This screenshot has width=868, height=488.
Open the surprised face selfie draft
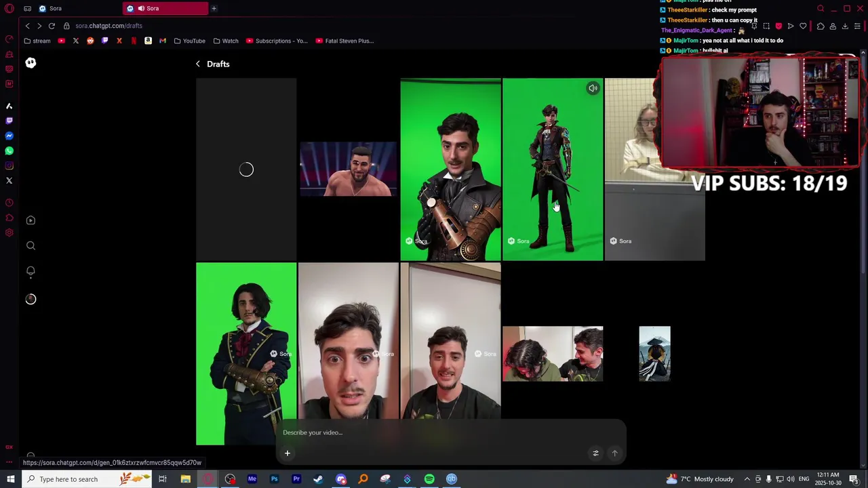[x=349, y=342]
